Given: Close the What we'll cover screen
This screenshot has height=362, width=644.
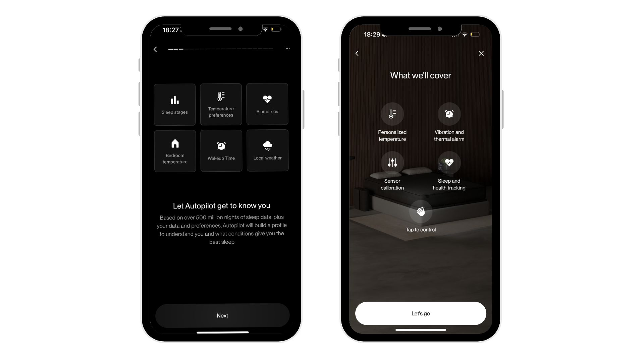Looking at the screenshot, I should [481, 53].
